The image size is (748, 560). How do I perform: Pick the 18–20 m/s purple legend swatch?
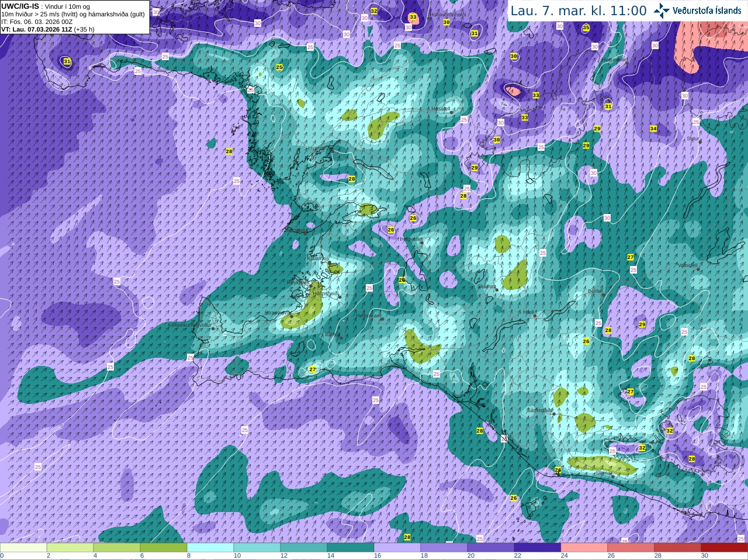point(444,548)
